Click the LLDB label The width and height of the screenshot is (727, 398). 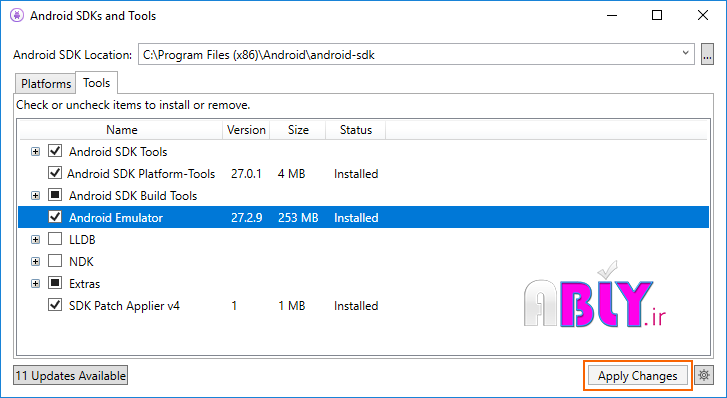pyautogui.click(x=82, y=240)
